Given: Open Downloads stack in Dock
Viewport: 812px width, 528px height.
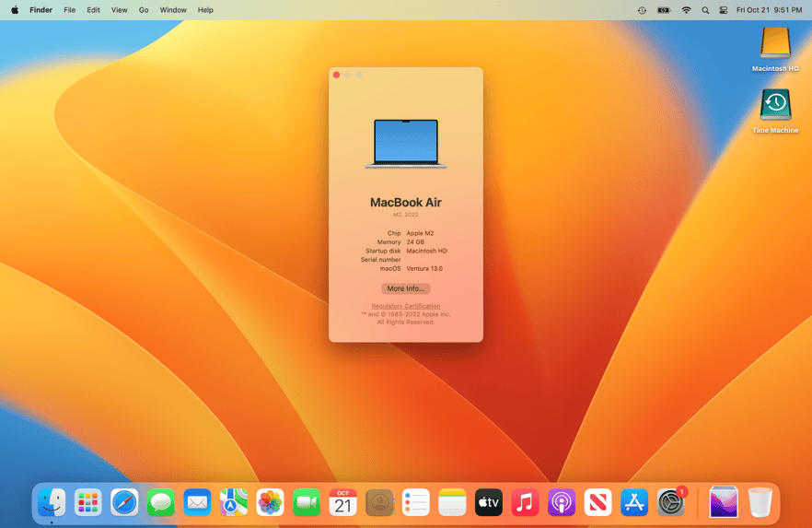Looking at the screenshot, I should click(724, 502).
